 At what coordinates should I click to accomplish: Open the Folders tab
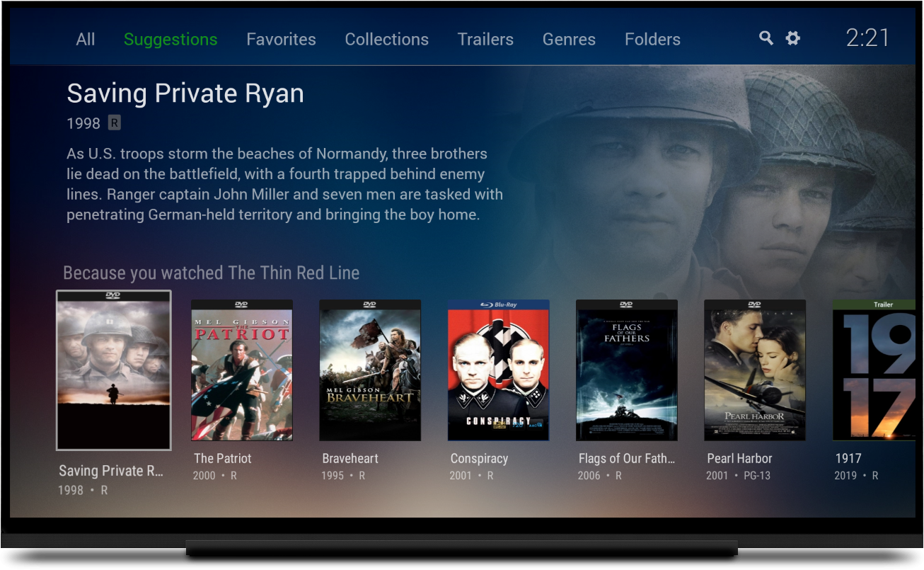(x=652, y=40)
